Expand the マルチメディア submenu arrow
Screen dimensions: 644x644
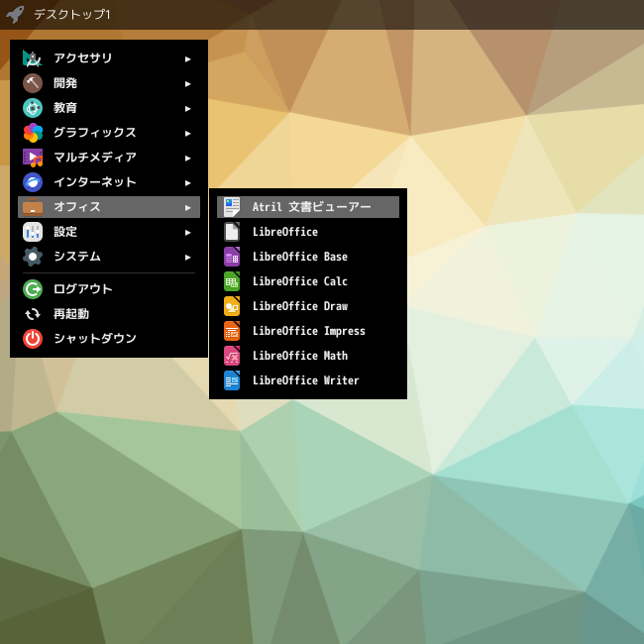187,159
